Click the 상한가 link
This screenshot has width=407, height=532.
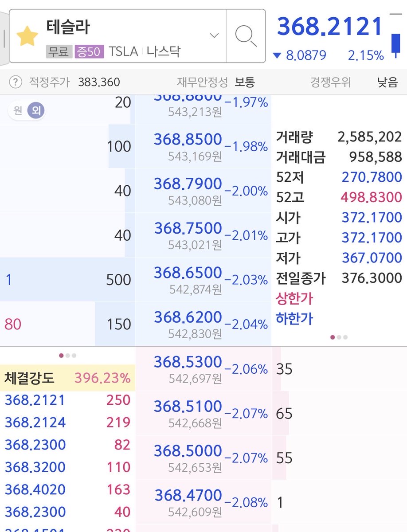pos(294,298)
